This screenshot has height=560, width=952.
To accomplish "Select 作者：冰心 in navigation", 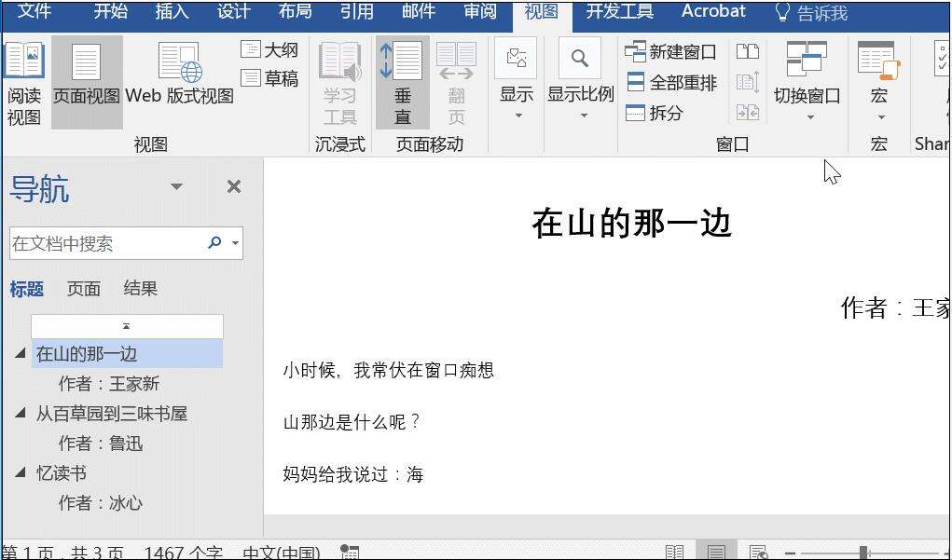I will (101, 503).
